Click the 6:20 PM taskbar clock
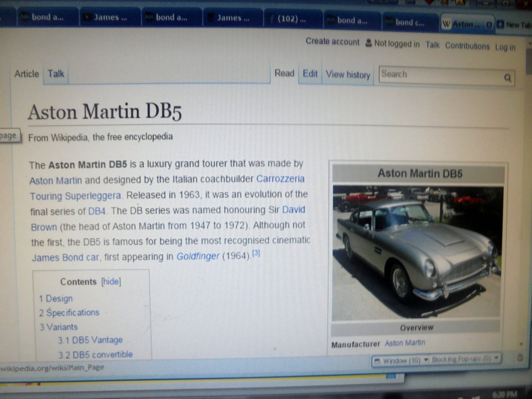532x399 pixels. pyautogui.click(x=505, y=394)
